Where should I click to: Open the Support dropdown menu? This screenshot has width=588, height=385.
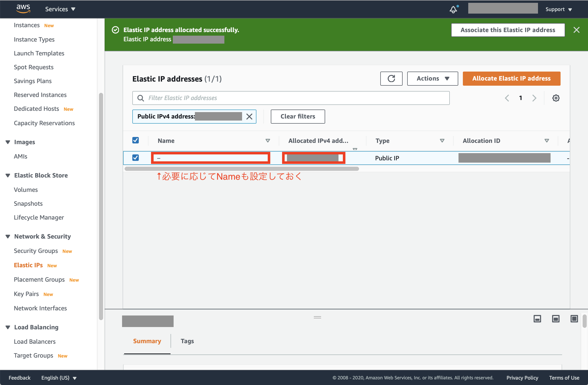559,9
